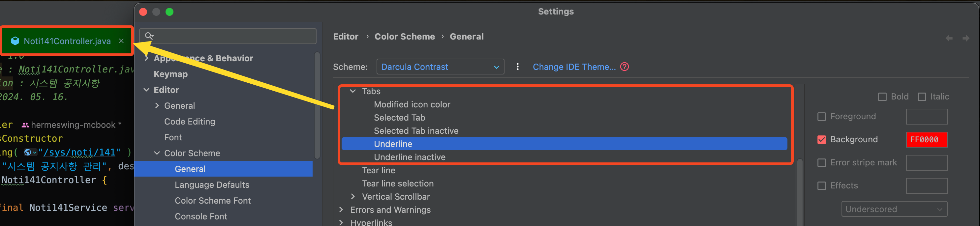The height and width of the screenshot is (226, 980).
Task: Toggle the Foreground checkbox
Action: [x=822, y=117]
